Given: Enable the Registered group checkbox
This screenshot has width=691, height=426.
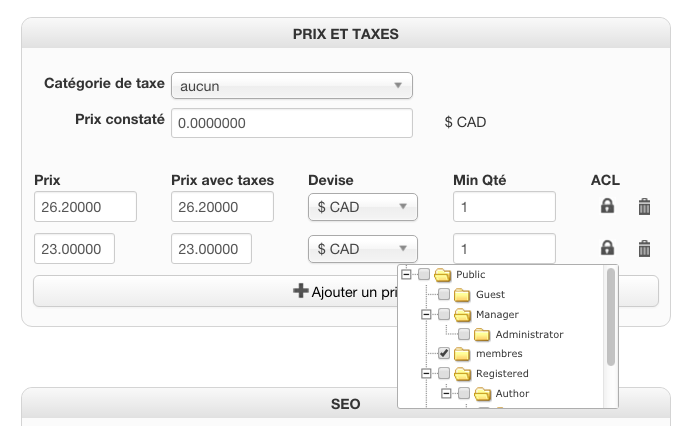Looking at the screenshot, I should coord(444,373).
